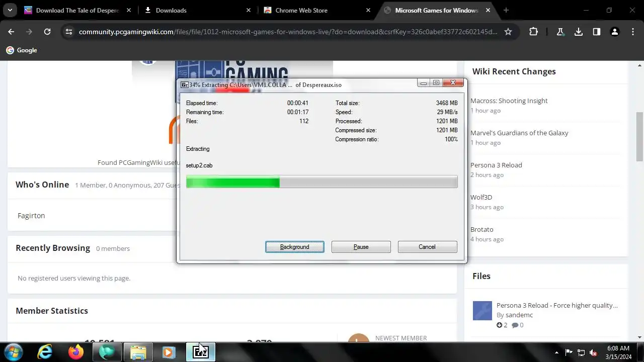This screenshot has height=362, width=644.
Task: Select the current file name setup2.cab
Action: (x=199, y=165)
